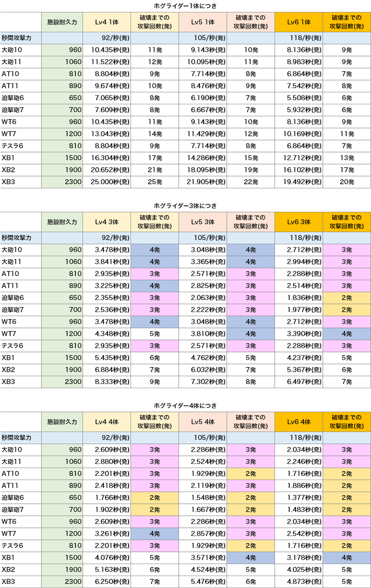Screen dimensions: 371x588
Task: Select the cell reading 2.355秒(発)
Action: tap(107, 298)
